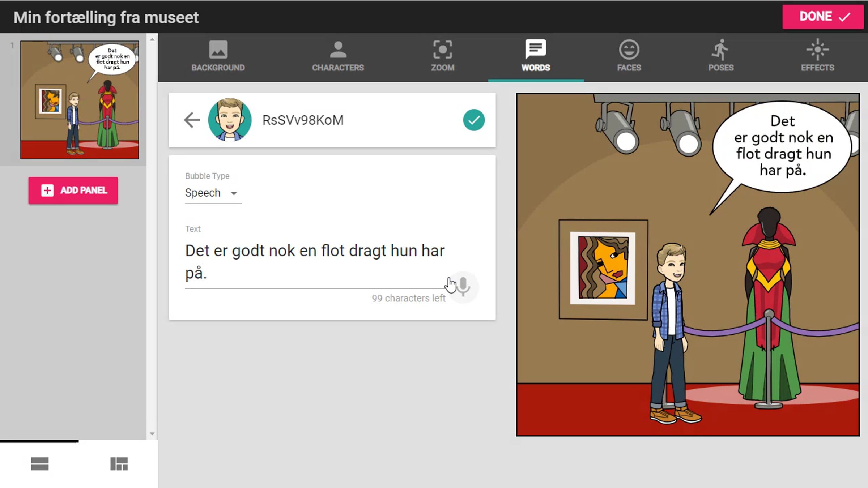
Task: Go back with the left arrow
Action: pos(192,120)
